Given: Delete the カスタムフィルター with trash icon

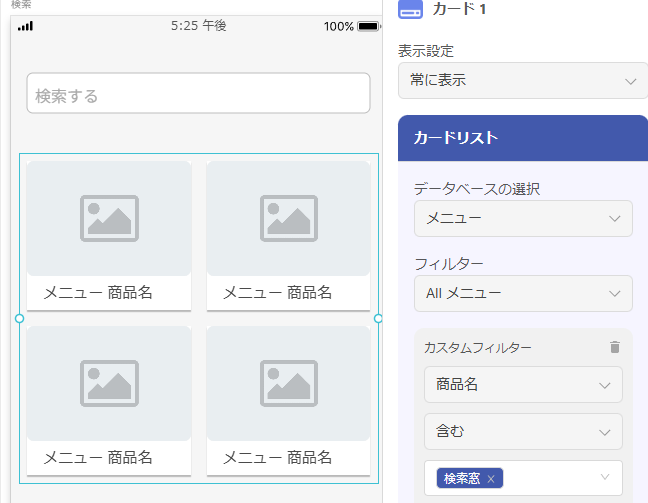Looking at the screenshot, I should tap(615, 347).
